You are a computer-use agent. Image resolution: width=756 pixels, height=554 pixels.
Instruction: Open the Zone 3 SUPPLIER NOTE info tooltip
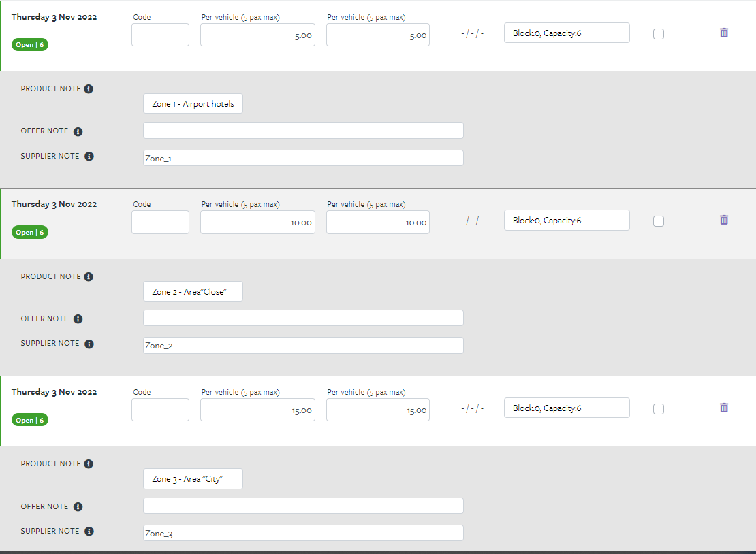[x=89, y=530]
